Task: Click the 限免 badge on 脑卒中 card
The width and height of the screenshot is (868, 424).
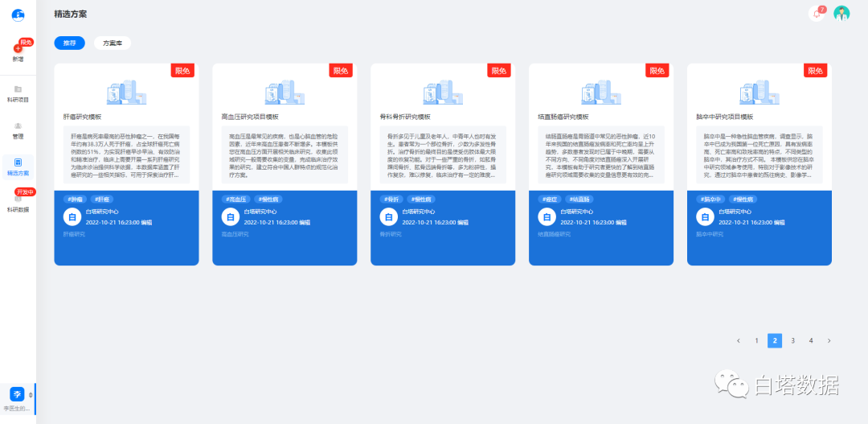Action: click(x=816, y=70)
